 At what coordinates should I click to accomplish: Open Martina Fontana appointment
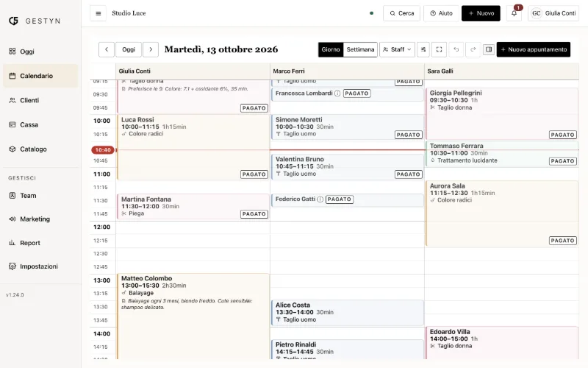point(193,207)
